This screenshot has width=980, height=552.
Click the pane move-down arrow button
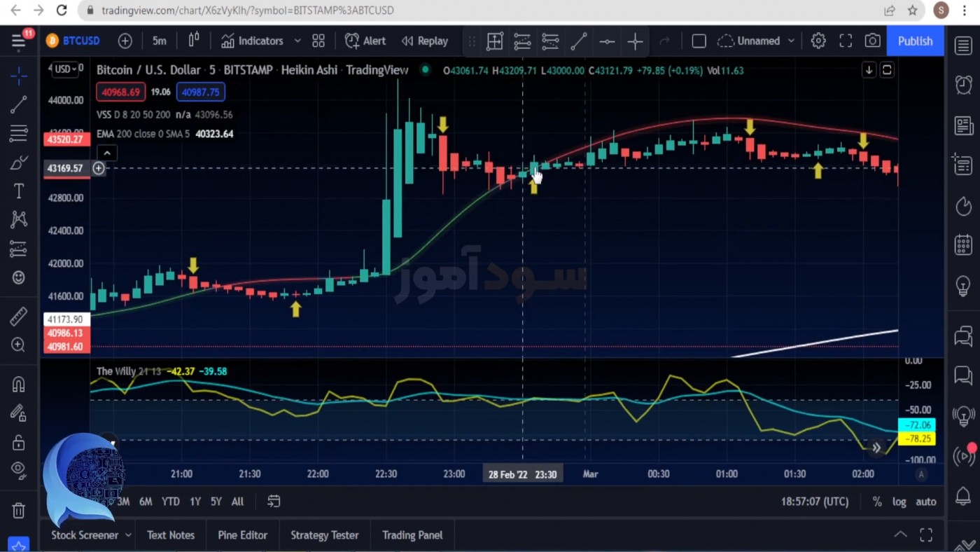tap(869, 70)
